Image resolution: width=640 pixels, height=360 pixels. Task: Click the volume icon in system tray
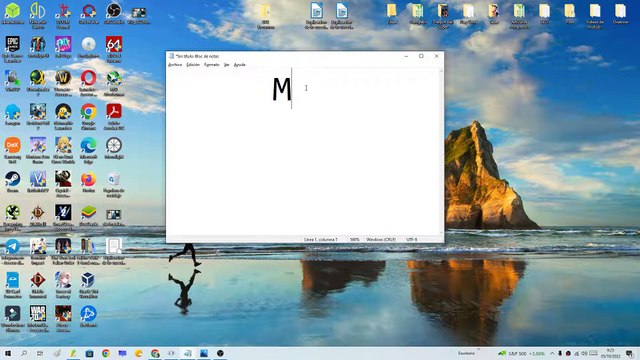[584, 353]
